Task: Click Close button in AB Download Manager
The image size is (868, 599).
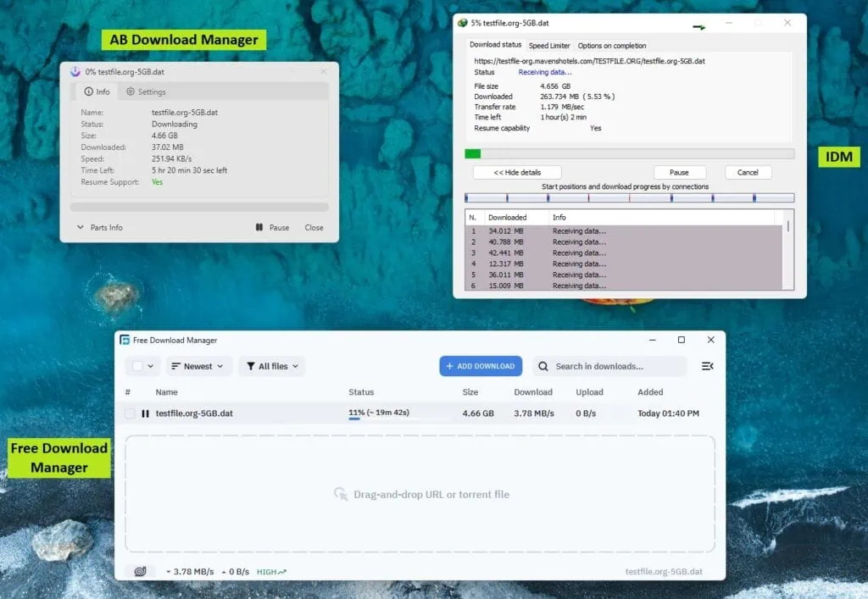Action: 314,227
